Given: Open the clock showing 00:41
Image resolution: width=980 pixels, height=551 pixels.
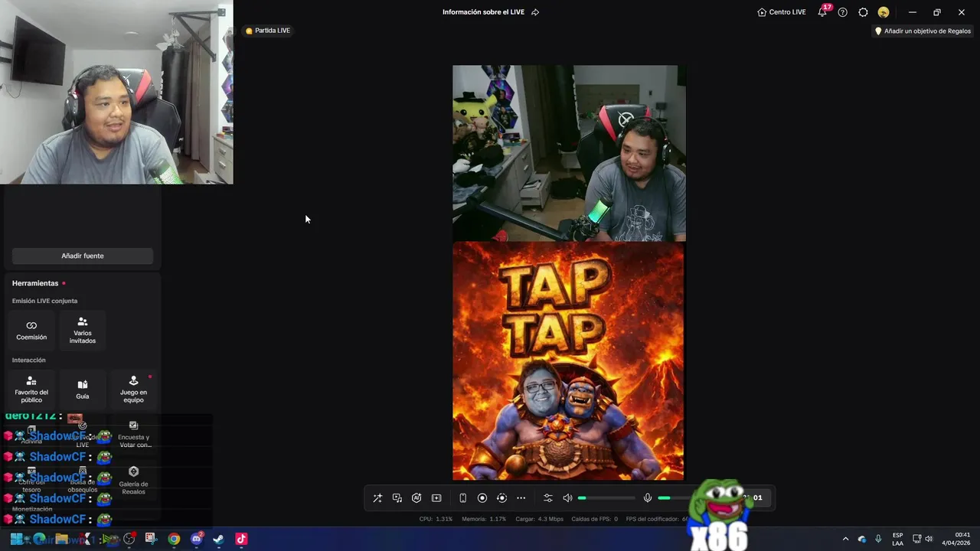Looking at the screenshot, I should pos(956,539).
